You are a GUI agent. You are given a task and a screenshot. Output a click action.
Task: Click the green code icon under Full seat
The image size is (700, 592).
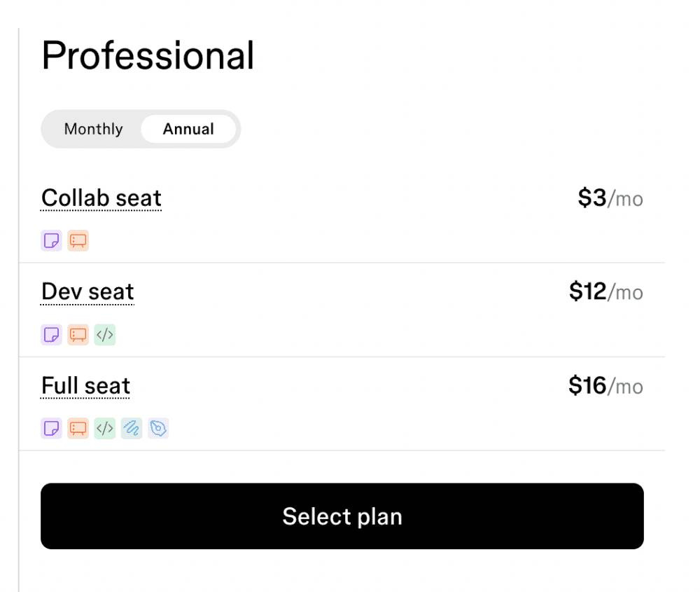click(x=105, y=429)
